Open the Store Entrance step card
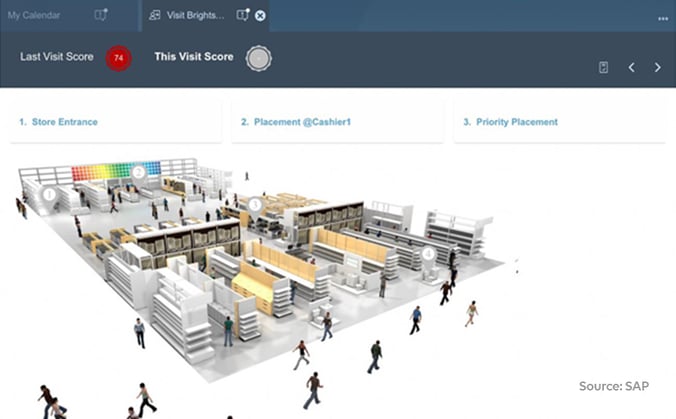 pos(116,122)
